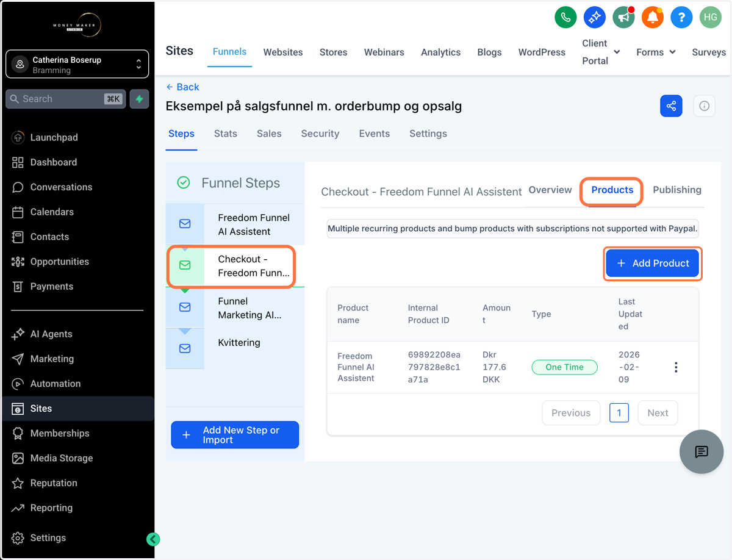Switch to the Stats tab
This screenshot has width=732, height=560.
[x=226, y=134]
